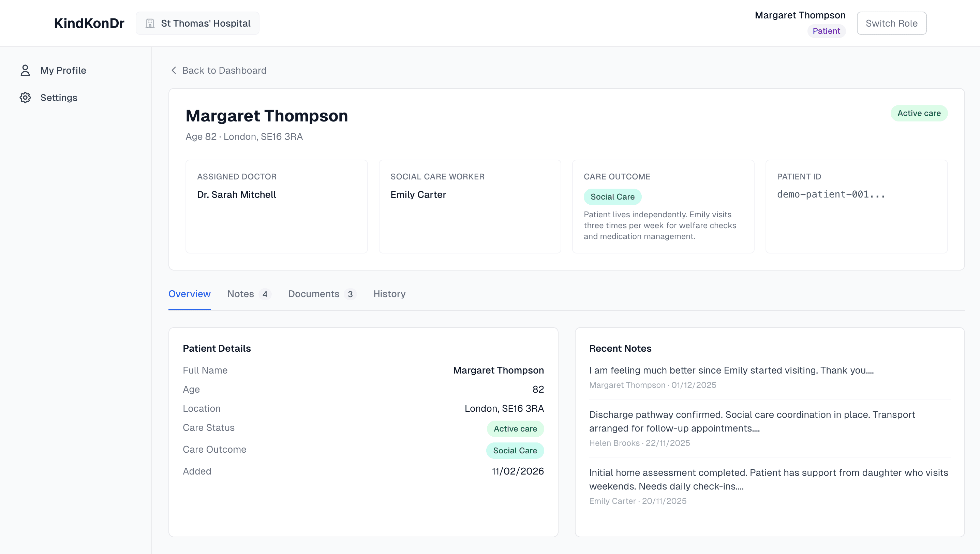Open the Documents tab

[322, 294]
